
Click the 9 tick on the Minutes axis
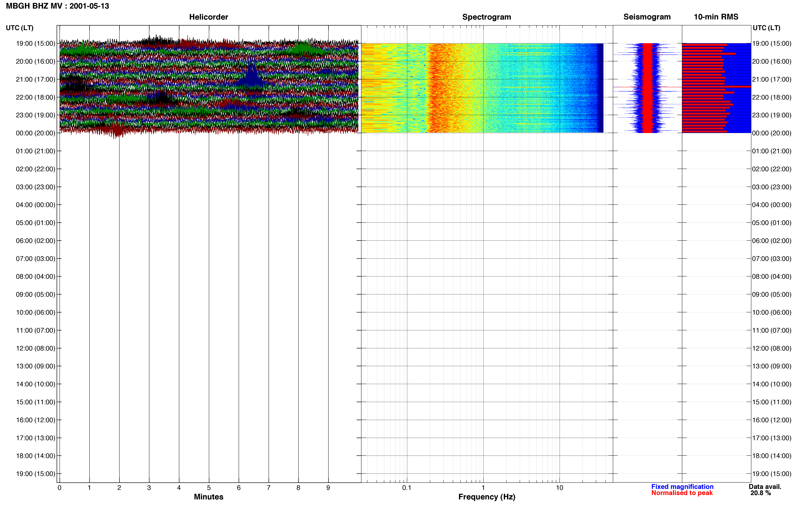click(328, 487)
